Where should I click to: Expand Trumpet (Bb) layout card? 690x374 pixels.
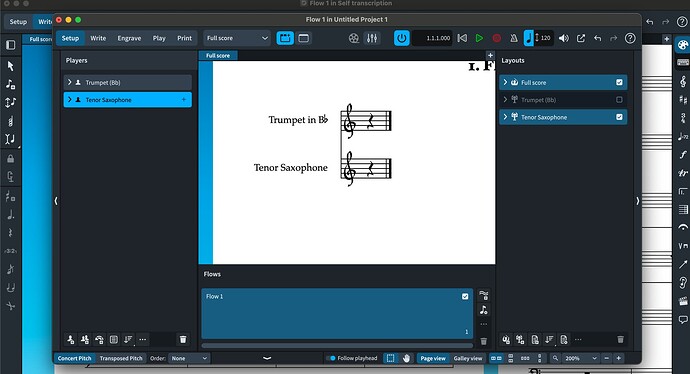[x=505, y=100]
